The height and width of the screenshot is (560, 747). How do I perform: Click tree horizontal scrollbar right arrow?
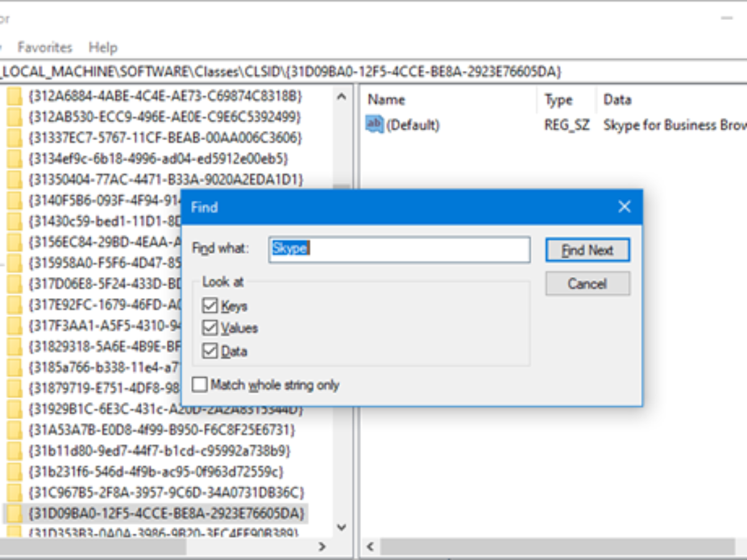point(322,547)
